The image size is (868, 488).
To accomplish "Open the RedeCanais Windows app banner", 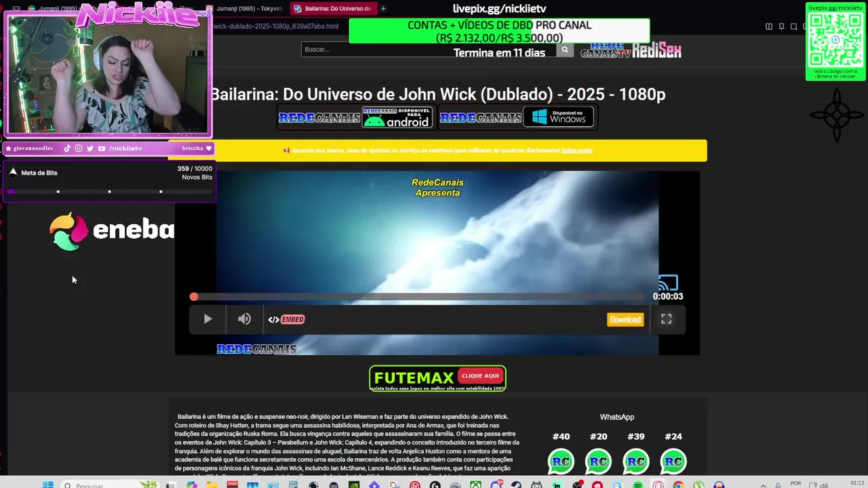I will 516,117.
